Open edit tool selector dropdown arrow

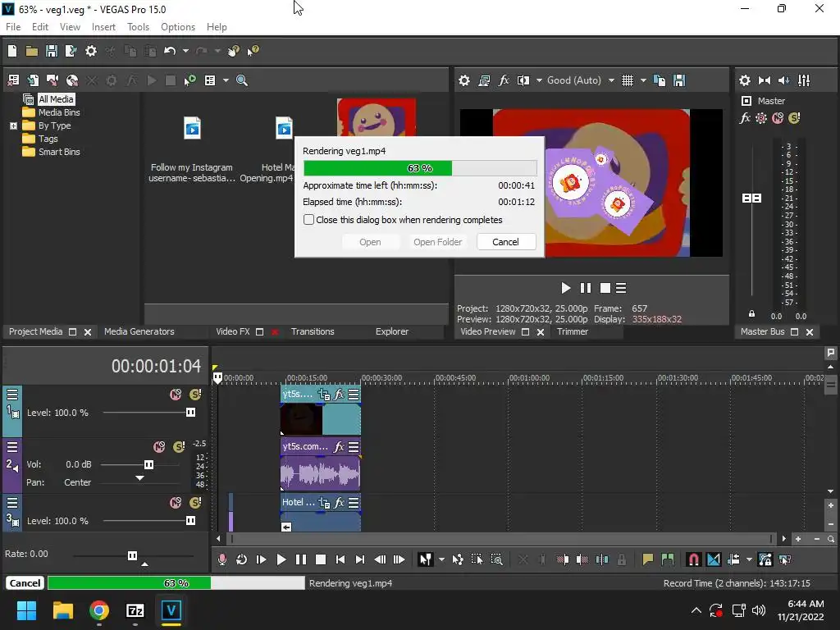pos(441,559)
